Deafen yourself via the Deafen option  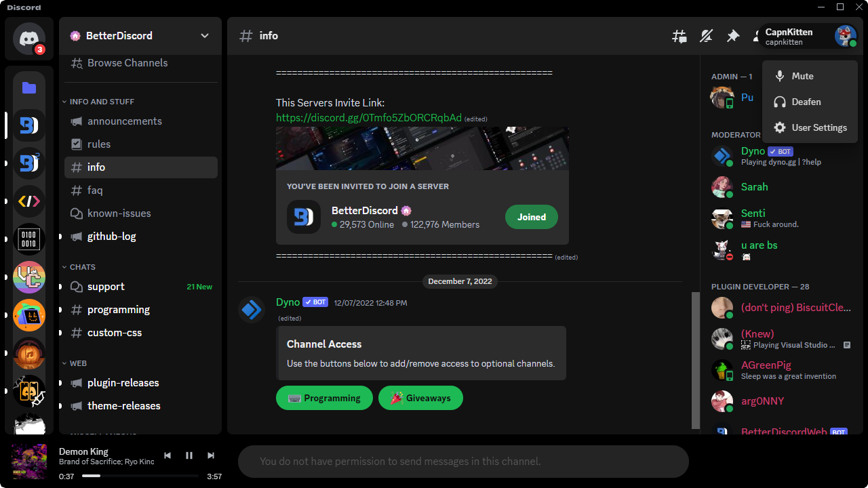[808, 102]
